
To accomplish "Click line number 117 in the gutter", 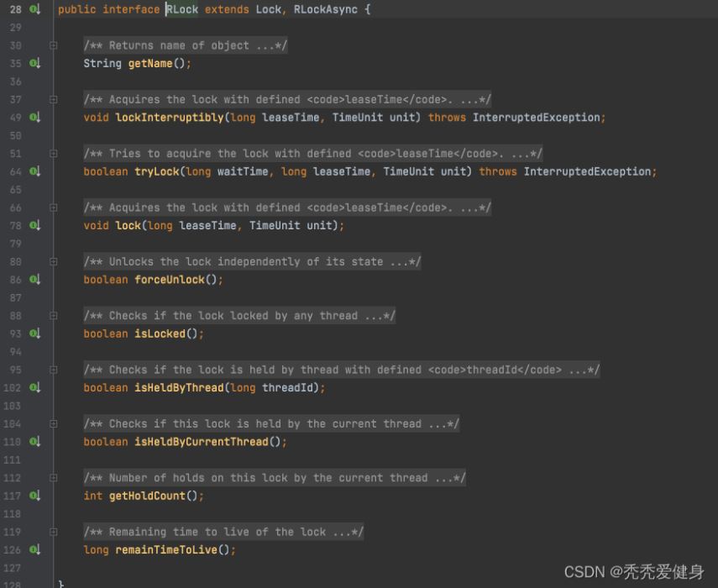I will click(14, 496).
